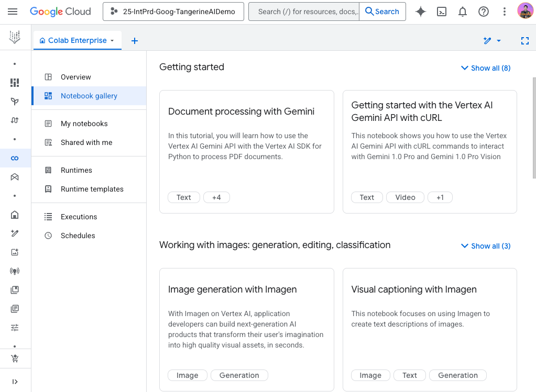Open Visual captioning with Imagen card
This screenshot has width=536, height=392.
[x=430, y=330]
